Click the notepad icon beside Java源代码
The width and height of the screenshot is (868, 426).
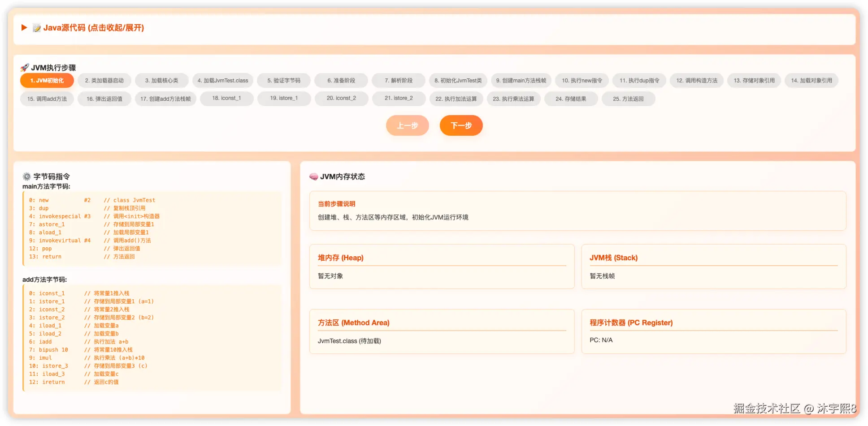[x=37, y=28]
